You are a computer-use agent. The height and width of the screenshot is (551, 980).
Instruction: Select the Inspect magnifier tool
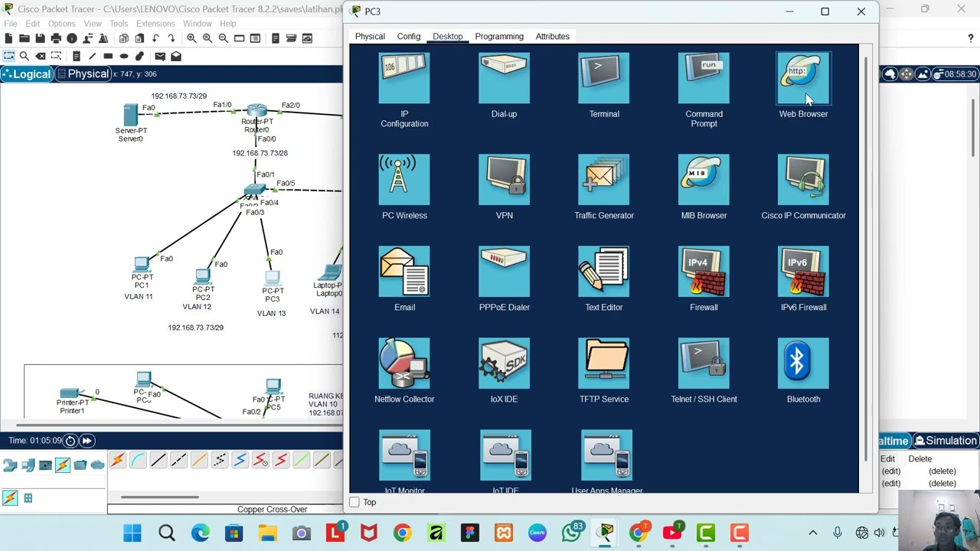coord(24,56)
